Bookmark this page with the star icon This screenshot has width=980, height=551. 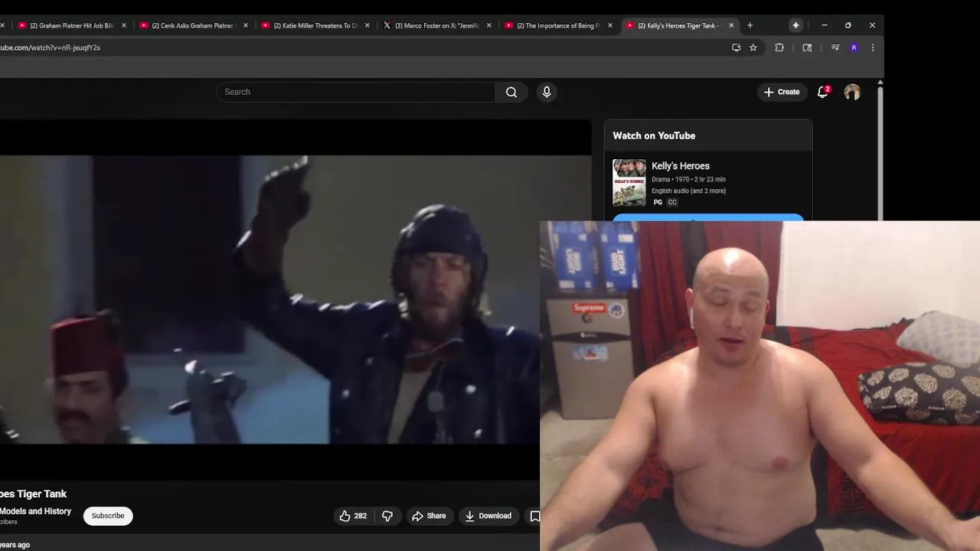click(753, 47)
